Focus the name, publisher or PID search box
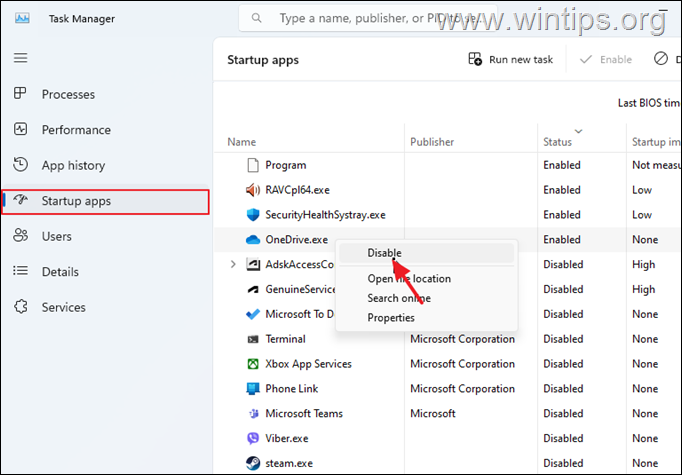This screenshot has width=682, height=475. tap(368, 18)
